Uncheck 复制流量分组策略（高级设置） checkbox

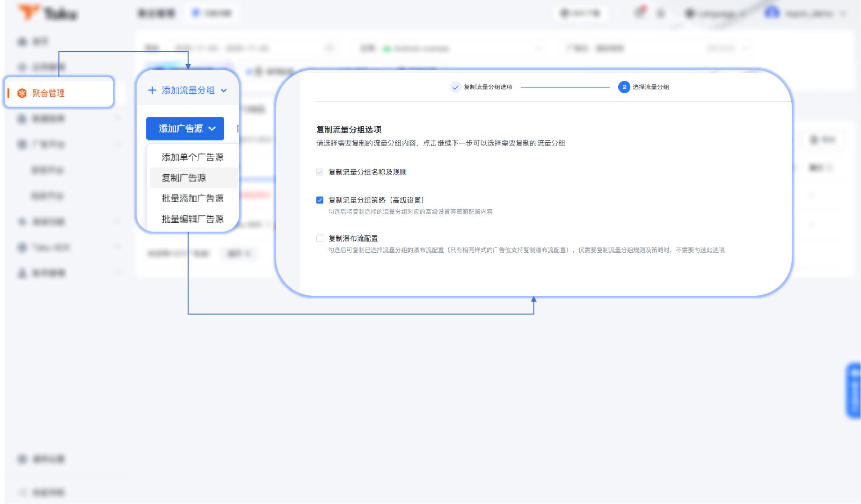coord(320,200)
